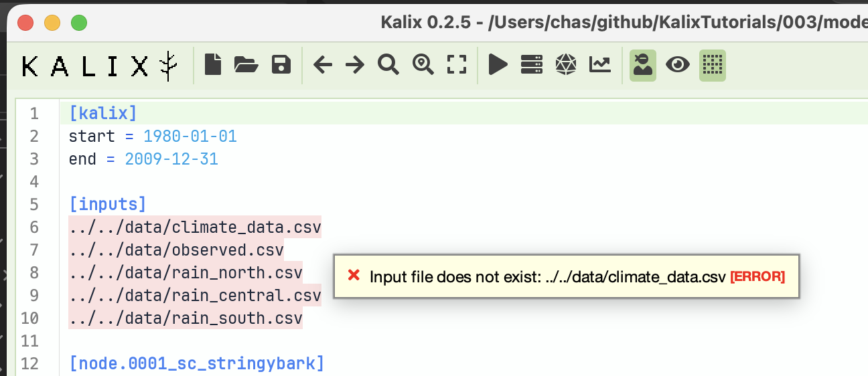The image size is (868, 376).
Task: Click the [node.0001_sc_stringybark] header line
Action: point(197,363)
